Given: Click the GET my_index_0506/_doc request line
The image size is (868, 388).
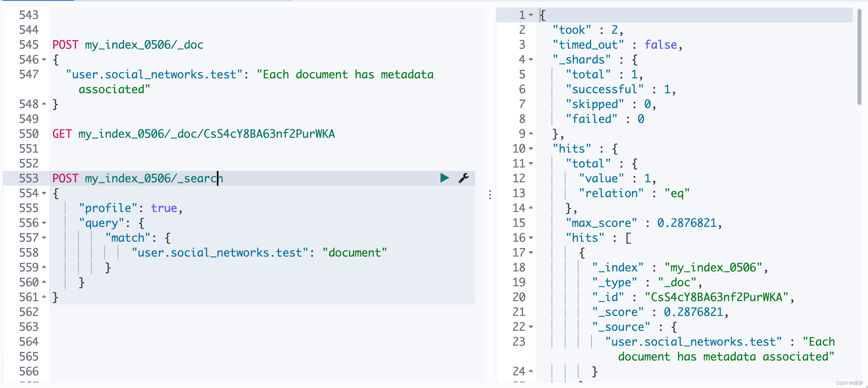Looking at the screenshot, I should [193, 134].
